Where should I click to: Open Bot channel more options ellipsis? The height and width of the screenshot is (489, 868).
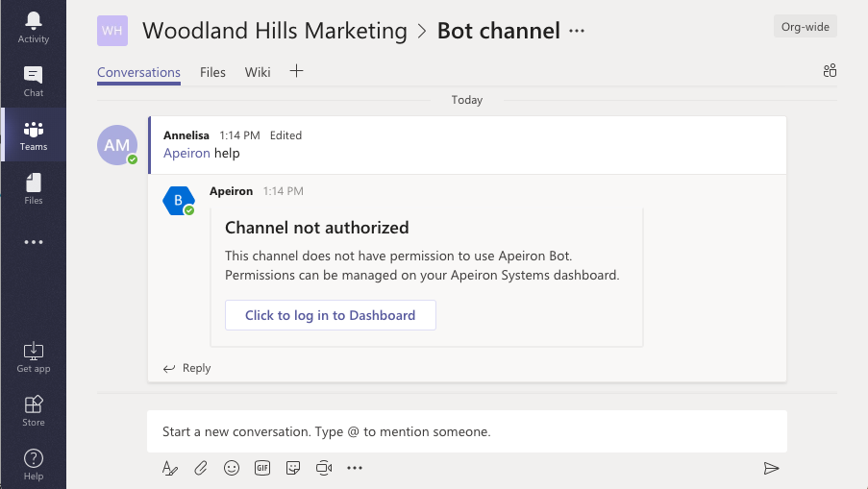coord(577,31)
